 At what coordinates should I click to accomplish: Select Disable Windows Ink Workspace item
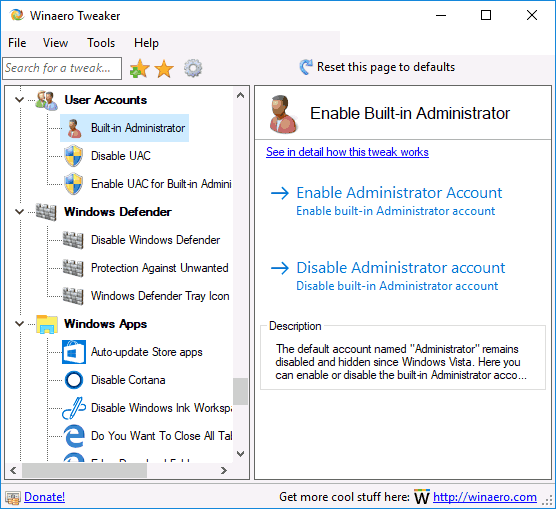pyautogui.click(x=161, y=408)
